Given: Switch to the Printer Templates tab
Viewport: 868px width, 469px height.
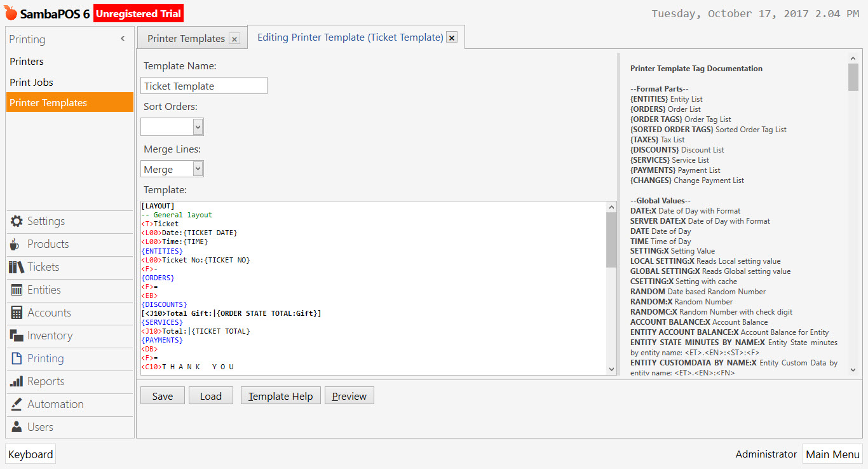Looking at the screenshot, I should (187, 37).
